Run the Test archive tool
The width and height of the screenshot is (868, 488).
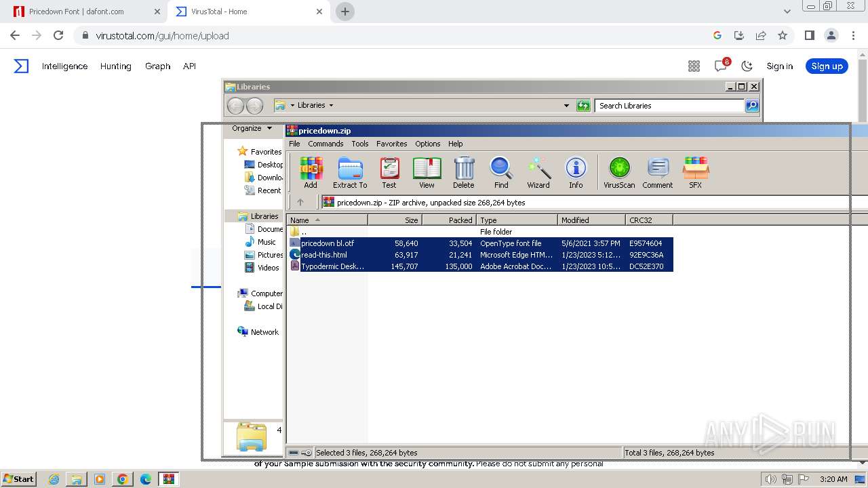(389, 173)
